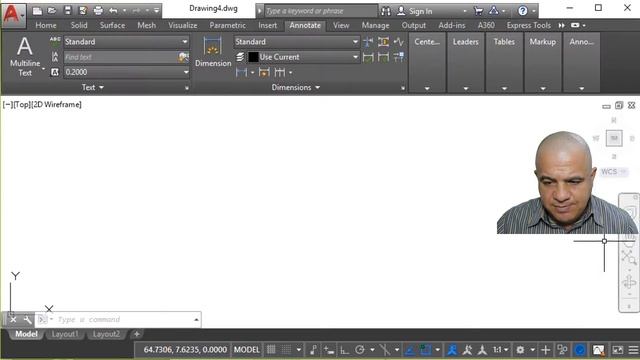Click the Save As icon in Quick Access

pos(83,11)
